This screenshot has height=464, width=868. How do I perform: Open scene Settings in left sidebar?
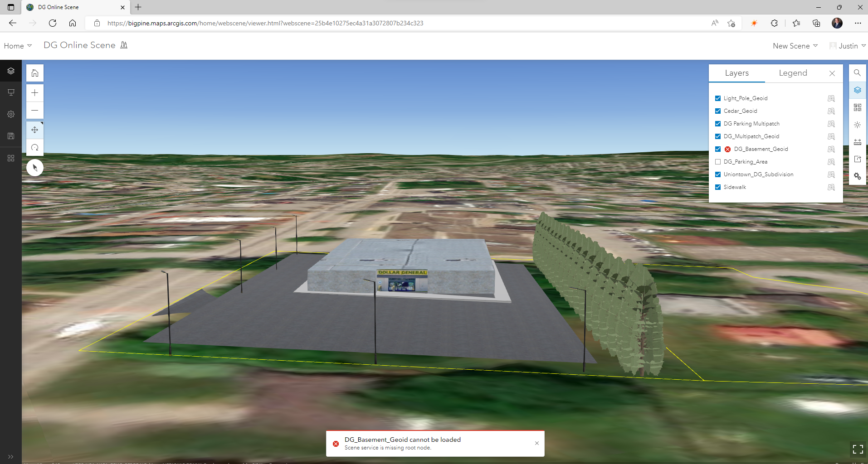tap(11, 114)
